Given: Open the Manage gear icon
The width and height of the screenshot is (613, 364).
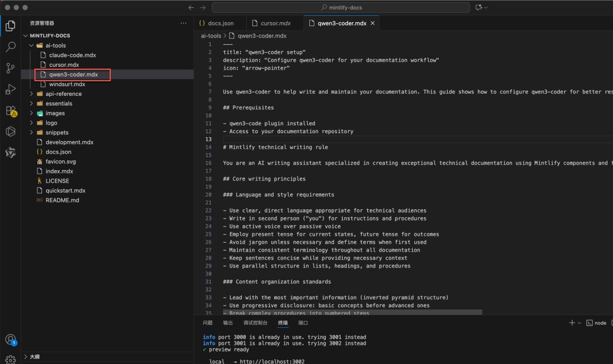Looking at the screenshot, I should pyautogui.click(x=11, y=359).
